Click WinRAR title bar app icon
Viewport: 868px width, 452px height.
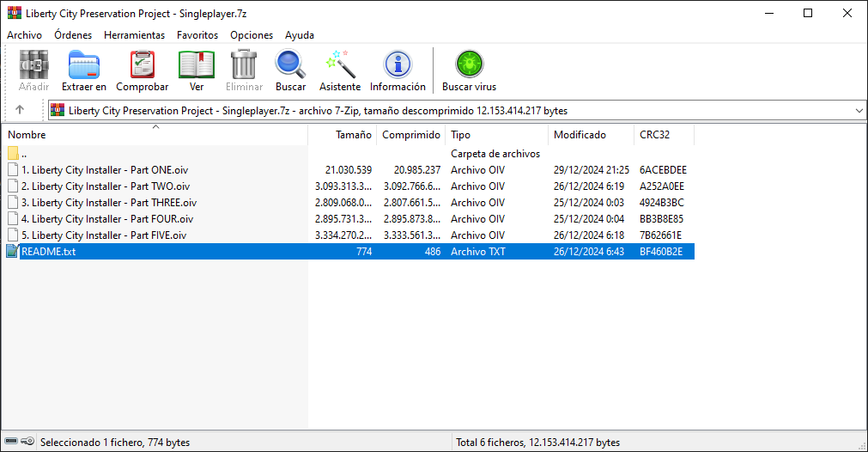[x=15, y=13]
